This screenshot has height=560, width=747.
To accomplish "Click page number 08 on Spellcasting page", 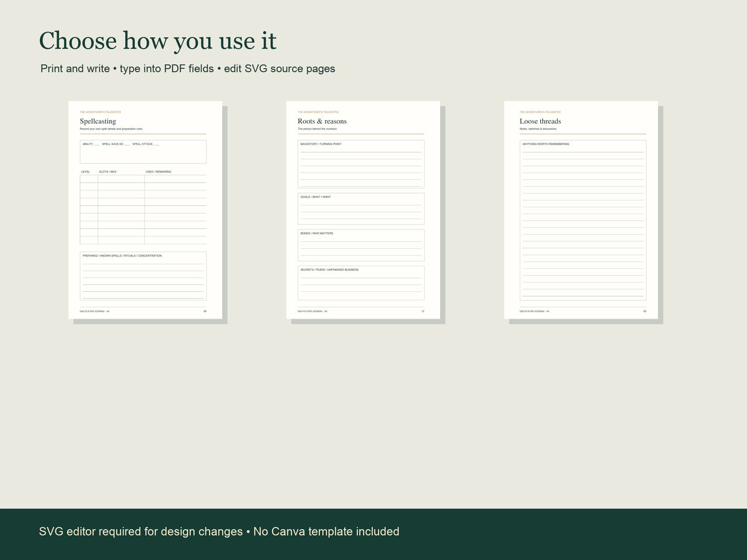I will [x=205, y=311].
